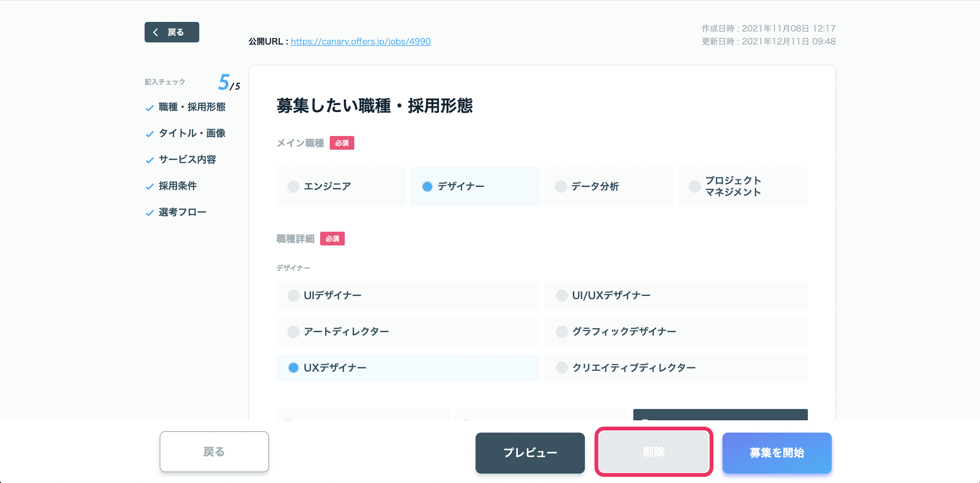Select the UIデザイナー detail option

click(x=408, y=295)
